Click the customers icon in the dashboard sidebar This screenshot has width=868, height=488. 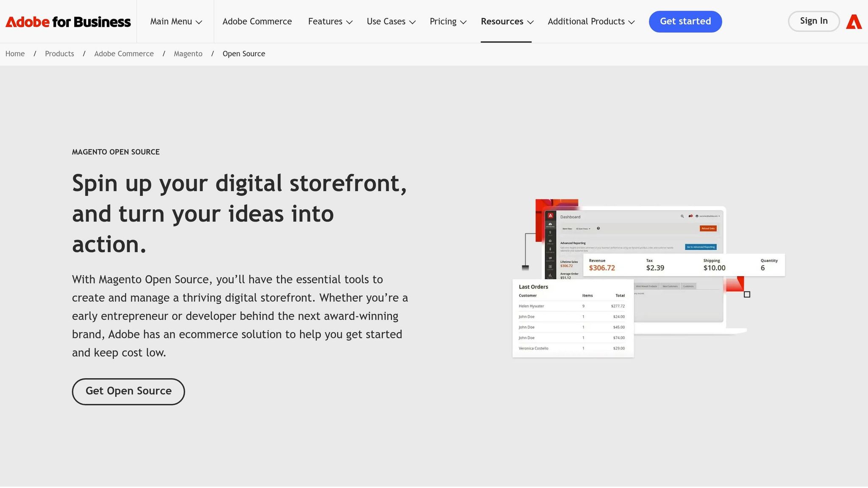click(x=550, y=250)
